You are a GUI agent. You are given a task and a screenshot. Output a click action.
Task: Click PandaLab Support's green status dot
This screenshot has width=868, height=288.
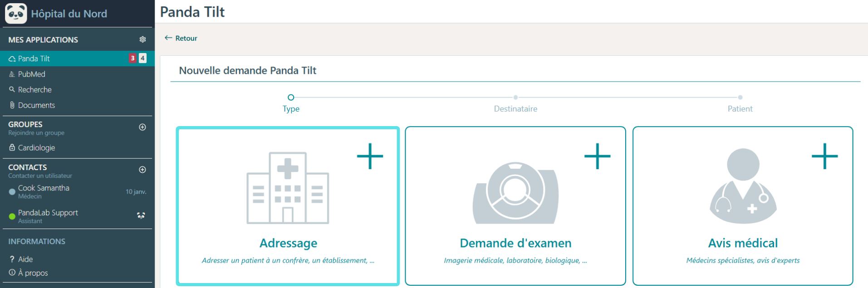pos(12,216)
